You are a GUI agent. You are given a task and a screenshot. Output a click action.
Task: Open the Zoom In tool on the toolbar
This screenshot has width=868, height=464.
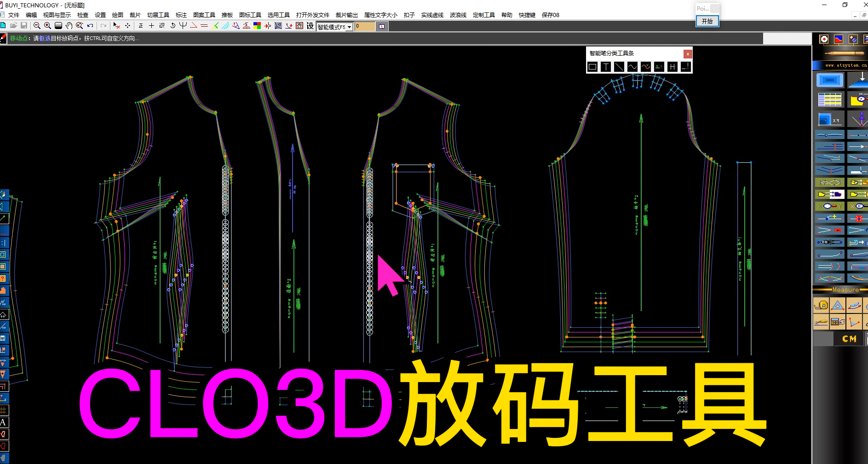coord(47,26)
